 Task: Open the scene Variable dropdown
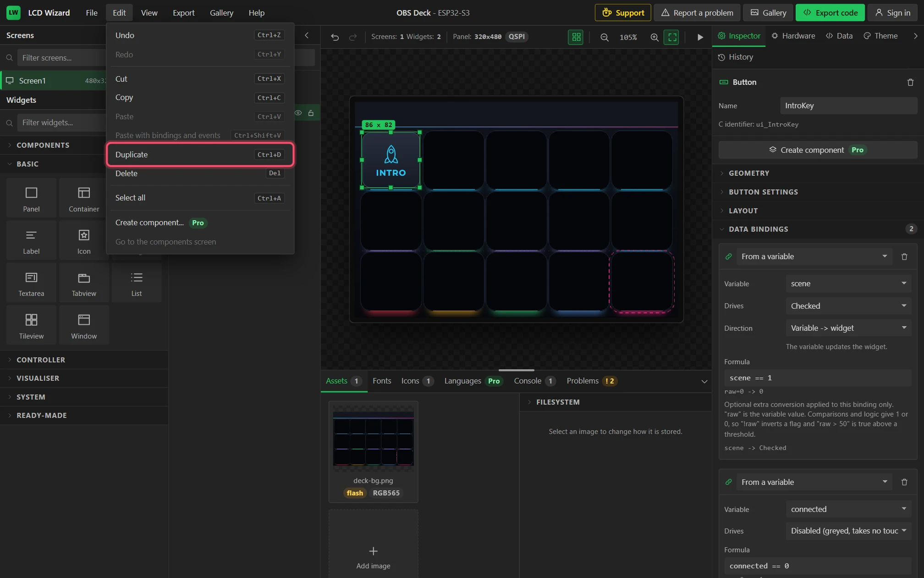tap(848, 283)
